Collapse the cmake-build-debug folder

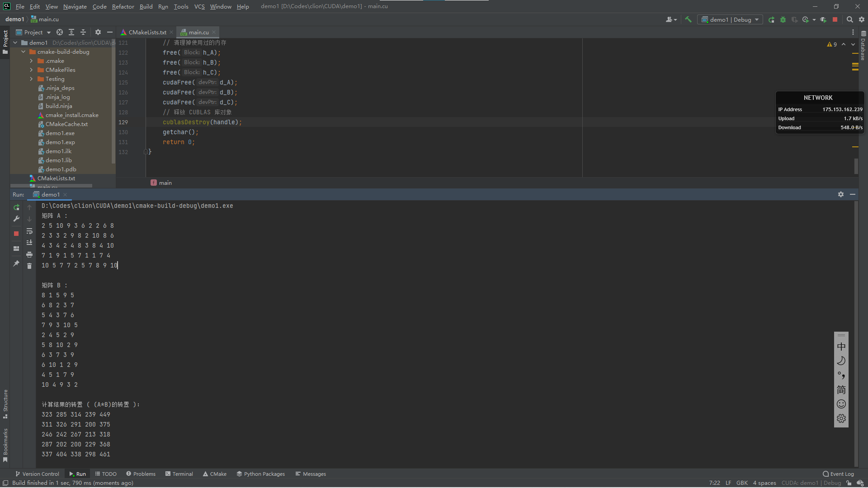point(23,52)
